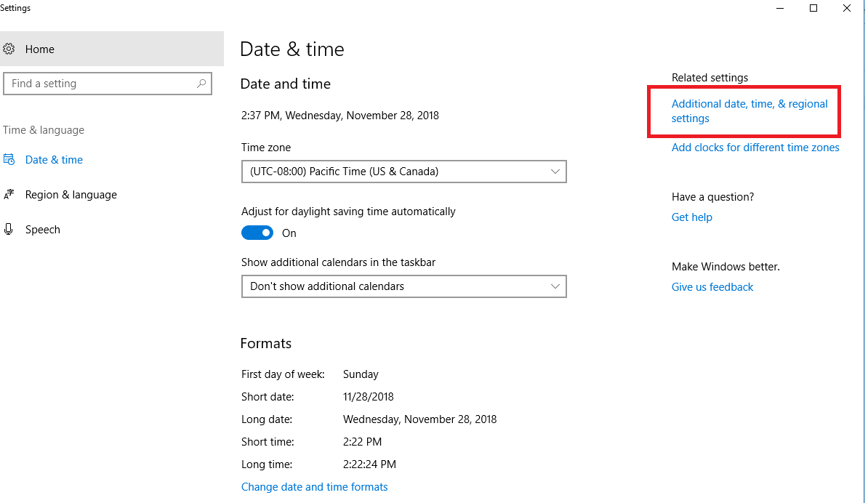Turn off automatic daylight saving adjustment
The width and height of the screenshot is (868, 503).
point(257,233)
